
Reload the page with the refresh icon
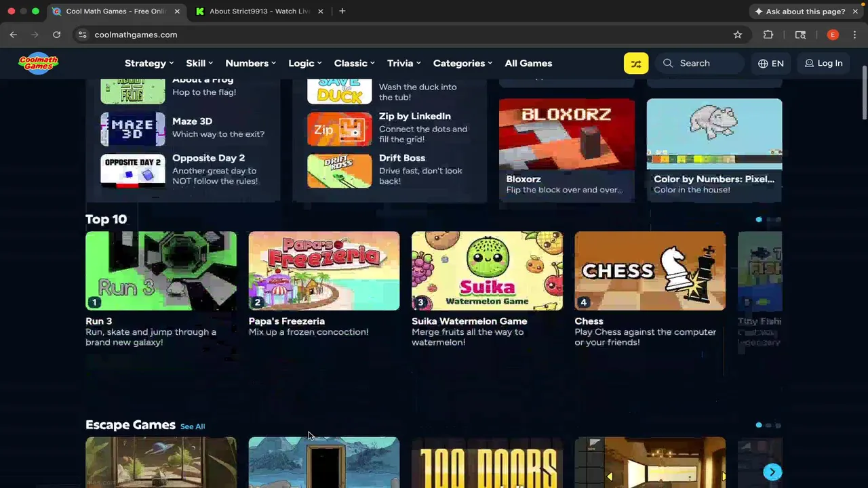tap(57, 35)
